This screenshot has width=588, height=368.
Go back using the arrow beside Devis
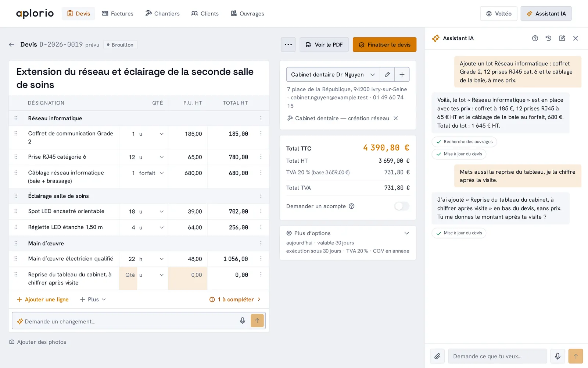(11, 45)
